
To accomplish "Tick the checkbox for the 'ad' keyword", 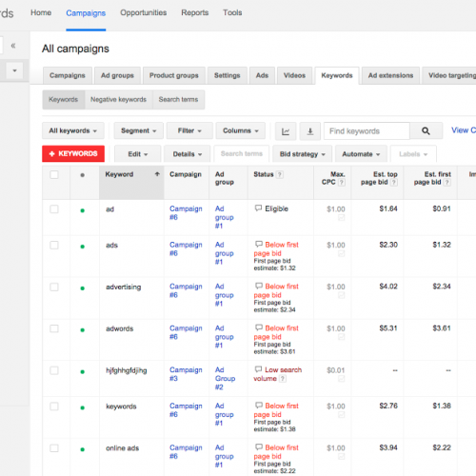I will coord(54,209).
